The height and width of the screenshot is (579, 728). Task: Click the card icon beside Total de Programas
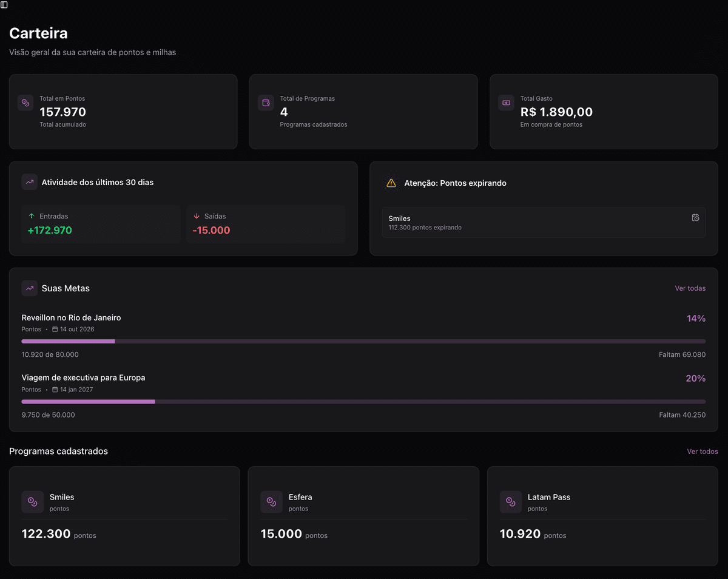coord(266,103)
